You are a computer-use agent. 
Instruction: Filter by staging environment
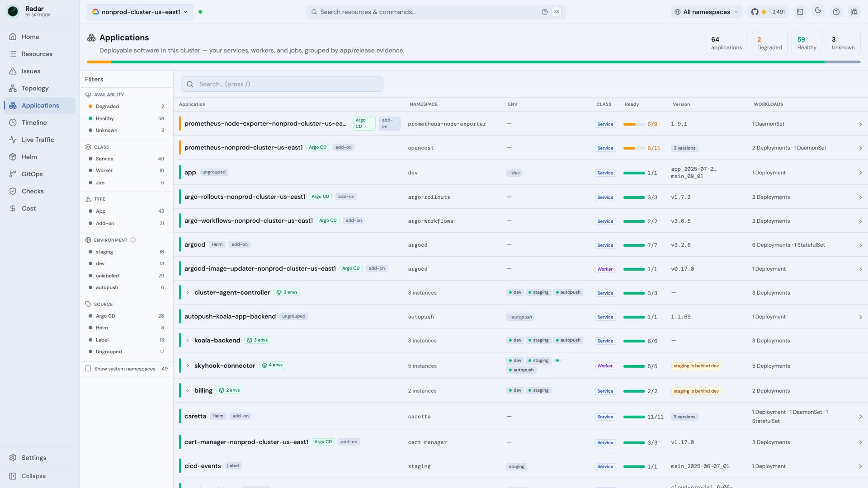[x=126, y=252]
